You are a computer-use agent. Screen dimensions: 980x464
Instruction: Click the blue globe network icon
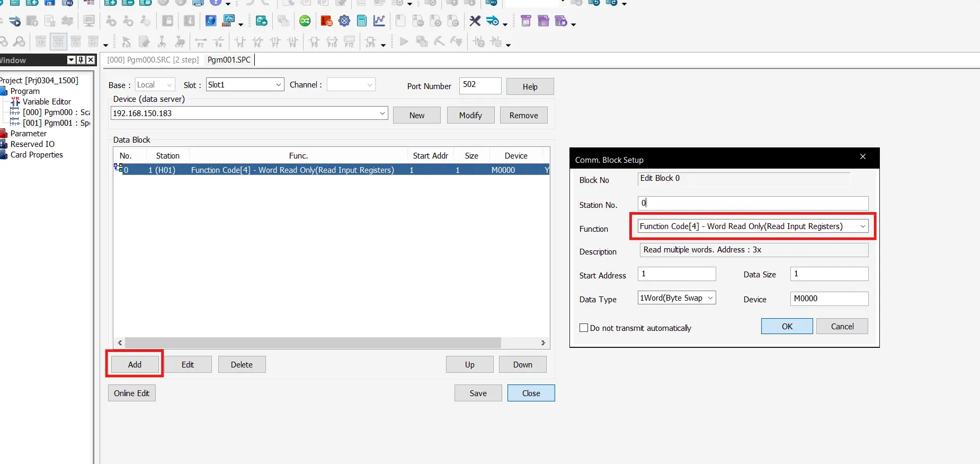tap(211, 21)
